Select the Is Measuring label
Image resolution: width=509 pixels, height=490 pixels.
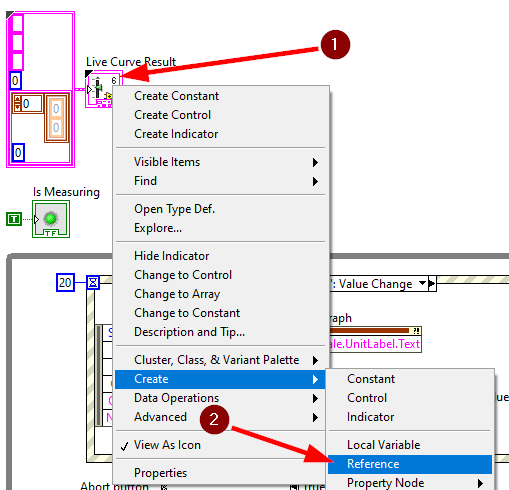(66, 192)
